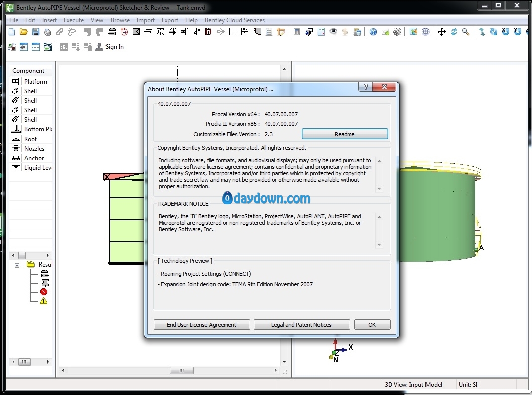Click the red circular arrow calendar icon
532x395 pixels.
(124, 32)
